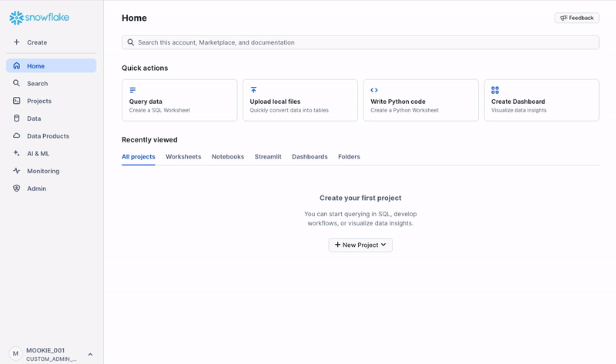Click the Query data lines icon
Viewport: 616px width, 364px height.
click(x=132, y=90)
